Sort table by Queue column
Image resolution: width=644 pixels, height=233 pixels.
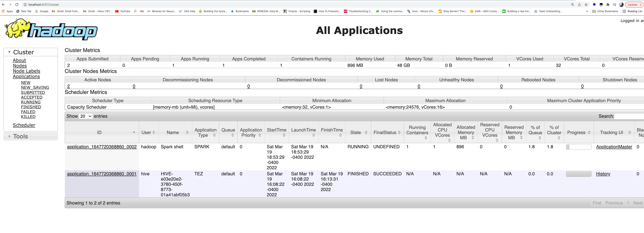pos(228,132)
